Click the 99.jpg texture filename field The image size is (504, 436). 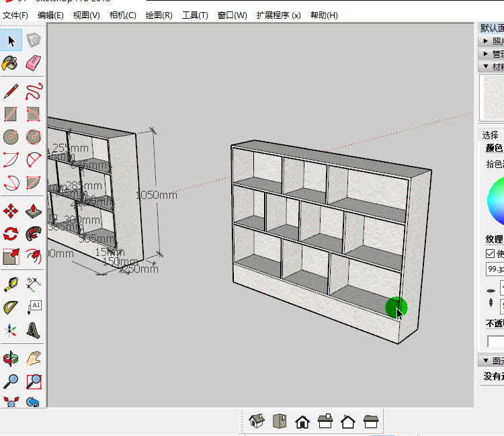point(495,269)
